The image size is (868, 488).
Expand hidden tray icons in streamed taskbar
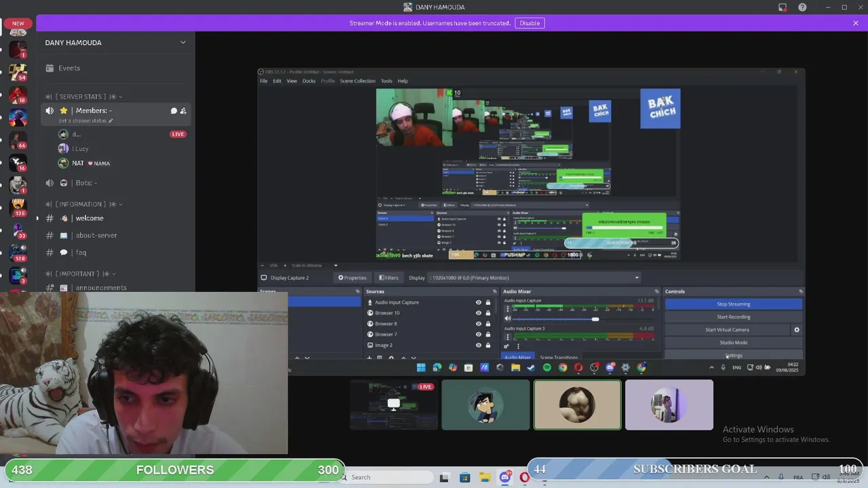tap(711, 367)
